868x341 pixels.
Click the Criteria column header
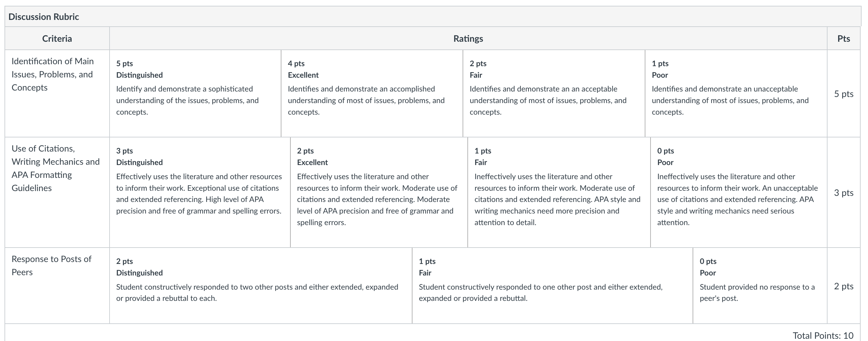57,39
